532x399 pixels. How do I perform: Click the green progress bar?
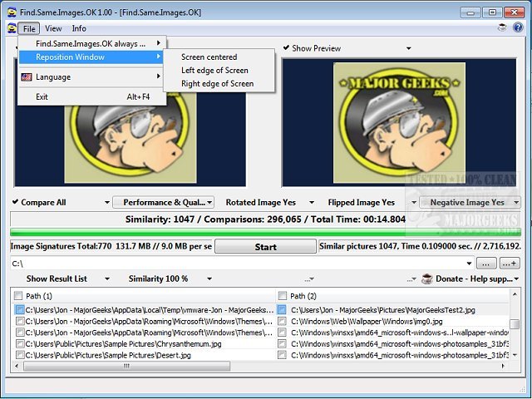[x=265, y=232]
